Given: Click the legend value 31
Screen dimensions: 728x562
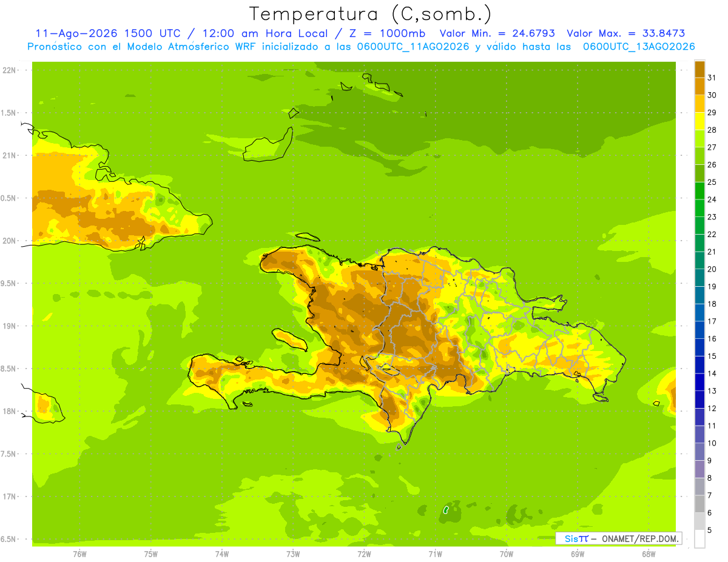Looking at the screenshot, I should point(712,78).
